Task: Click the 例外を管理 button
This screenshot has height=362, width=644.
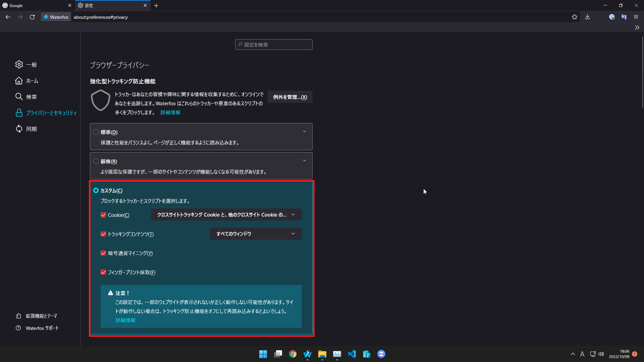Action: coord(290,97)
